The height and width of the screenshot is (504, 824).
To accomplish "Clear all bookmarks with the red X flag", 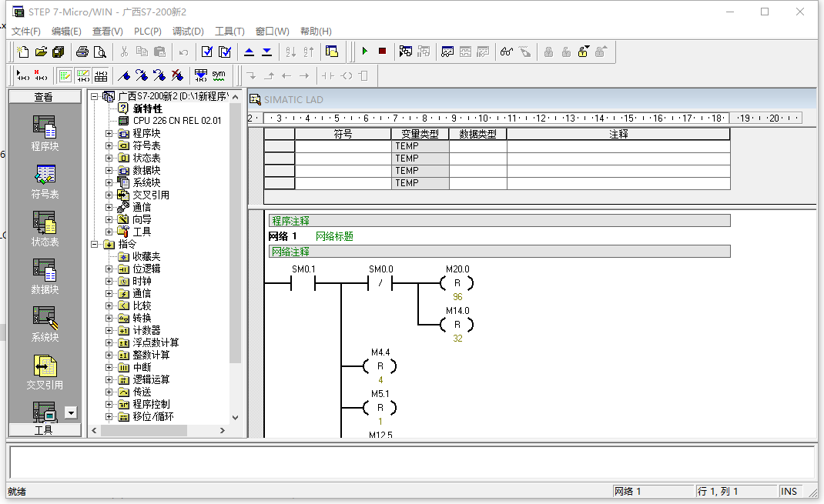I will [178, 75].
